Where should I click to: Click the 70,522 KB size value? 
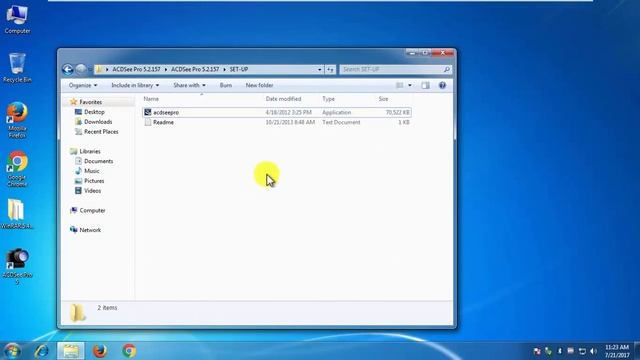point(398,112)
